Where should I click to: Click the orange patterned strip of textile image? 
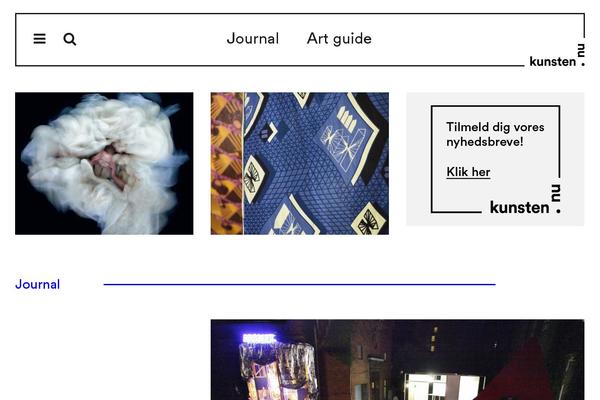[x=227, y=163]
